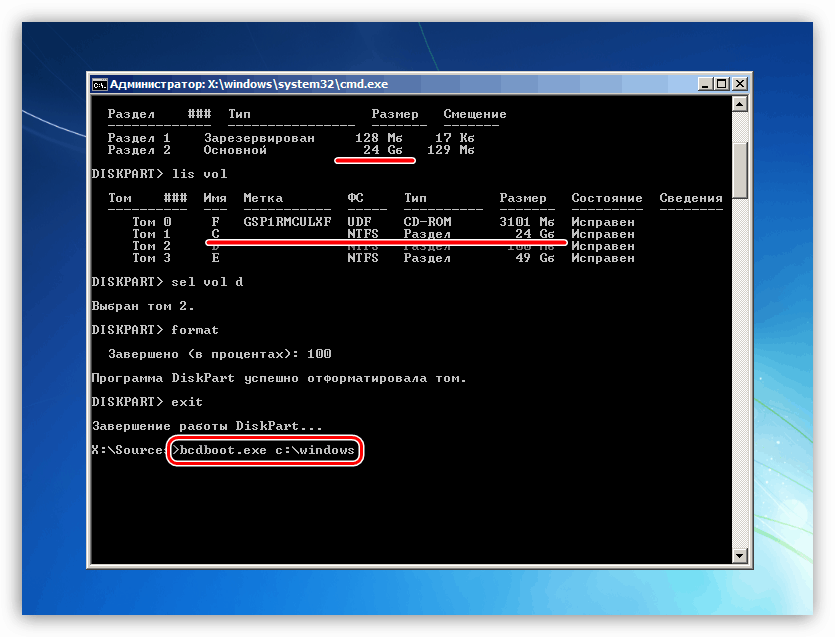835x637 pixels.
Task: Click the vertical scrollbar thumb
Action: pos(739,170)
